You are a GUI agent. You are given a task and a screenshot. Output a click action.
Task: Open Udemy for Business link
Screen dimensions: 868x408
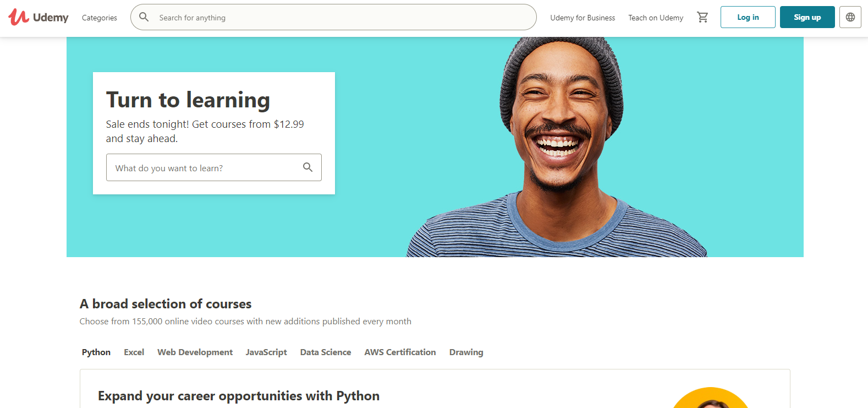point(583,18)
